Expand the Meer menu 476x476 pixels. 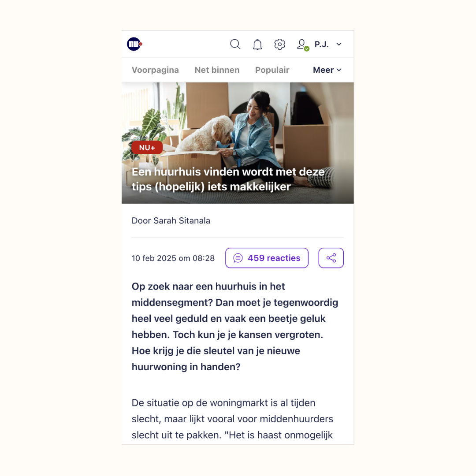pyautogui.click(x=327, y=70)
